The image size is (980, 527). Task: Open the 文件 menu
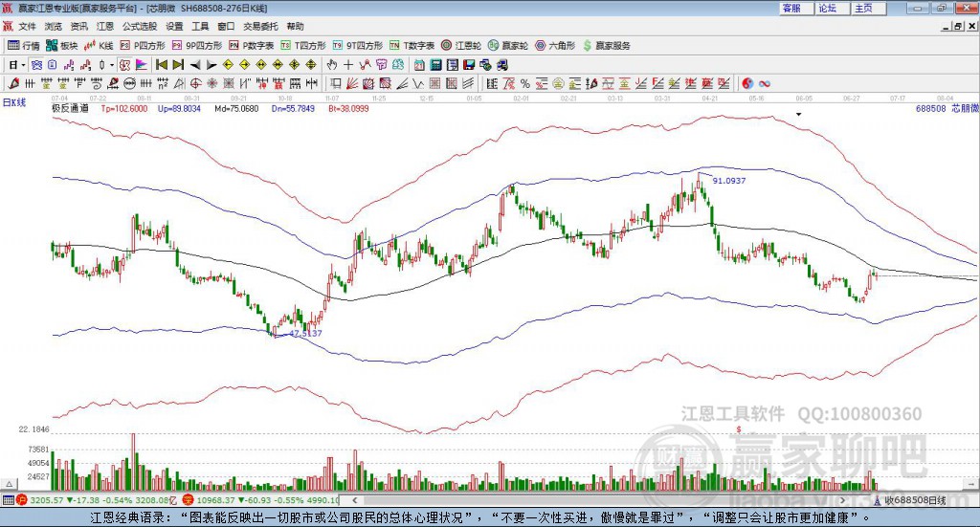pos(27,26)
